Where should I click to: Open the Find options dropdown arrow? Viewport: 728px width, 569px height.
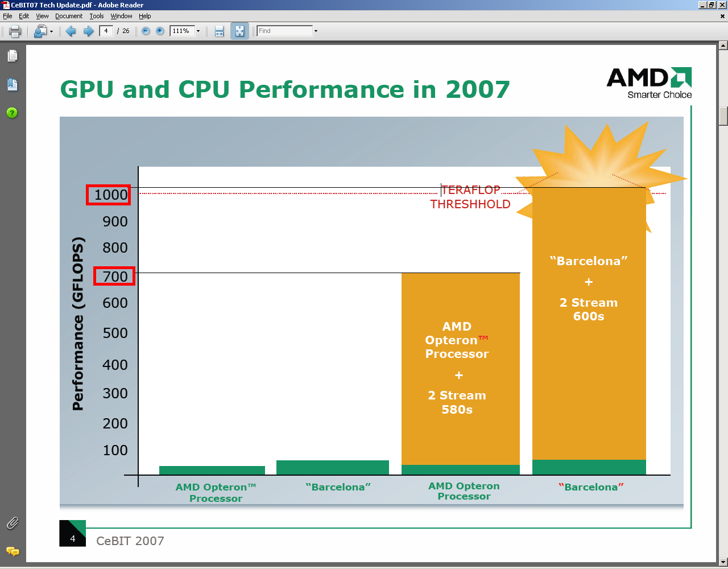tap(316, 31)
